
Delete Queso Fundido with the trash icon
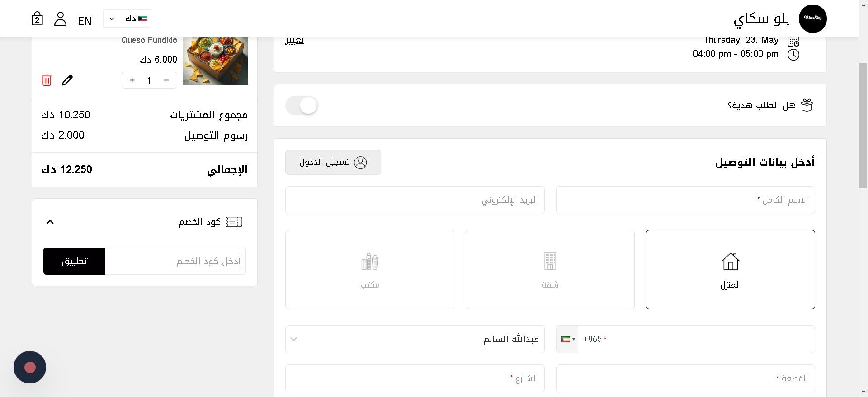(47, 80)
